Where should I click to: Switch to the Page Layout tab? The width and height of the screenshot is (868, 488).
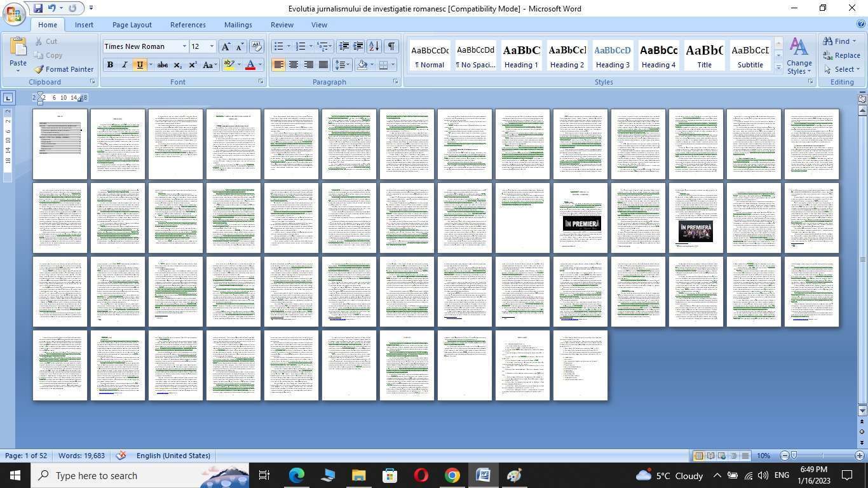coord(132,25)
